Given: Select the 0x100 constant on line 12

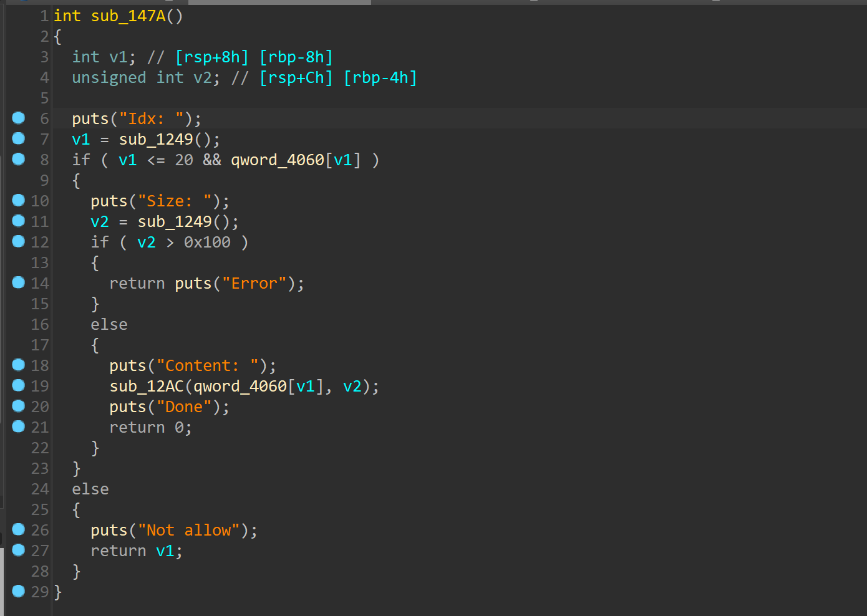Looking at the screenshot, I should click(207, 243).
